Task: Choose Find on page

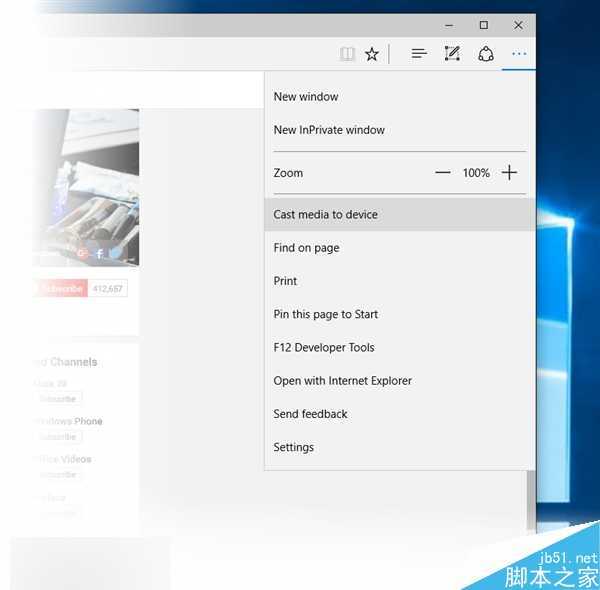Action: point(399,248)
